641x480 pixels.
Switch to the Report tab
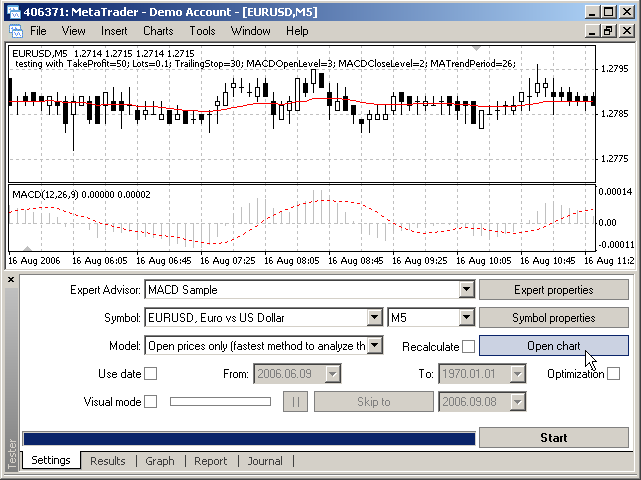click(x=211, y=461)
